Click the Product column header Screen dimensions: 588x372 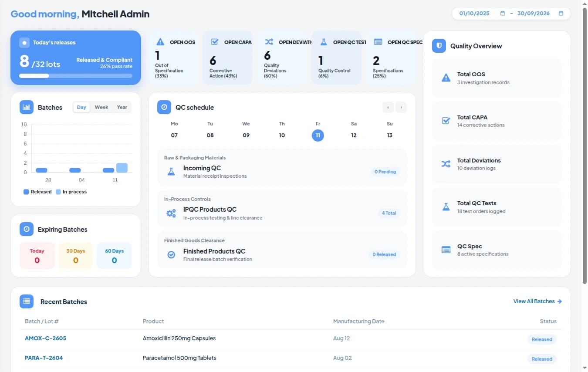coord(153,321)
